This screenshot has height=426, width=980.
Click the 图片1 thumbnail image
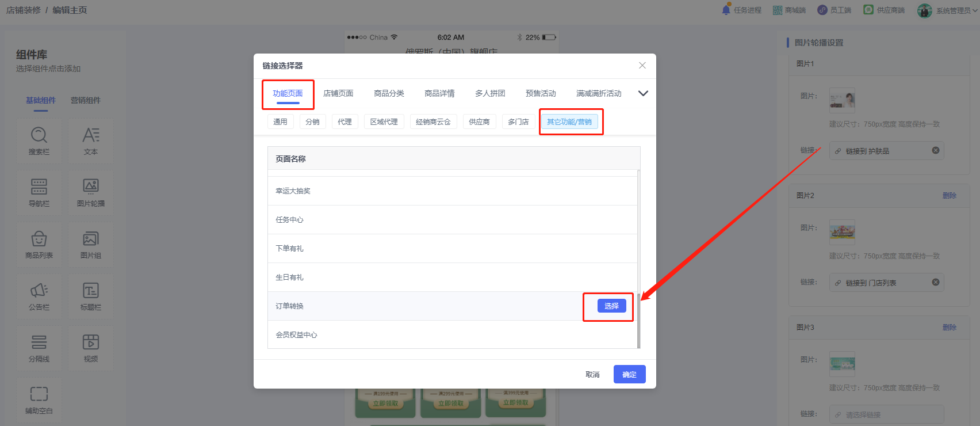[842, 100]
